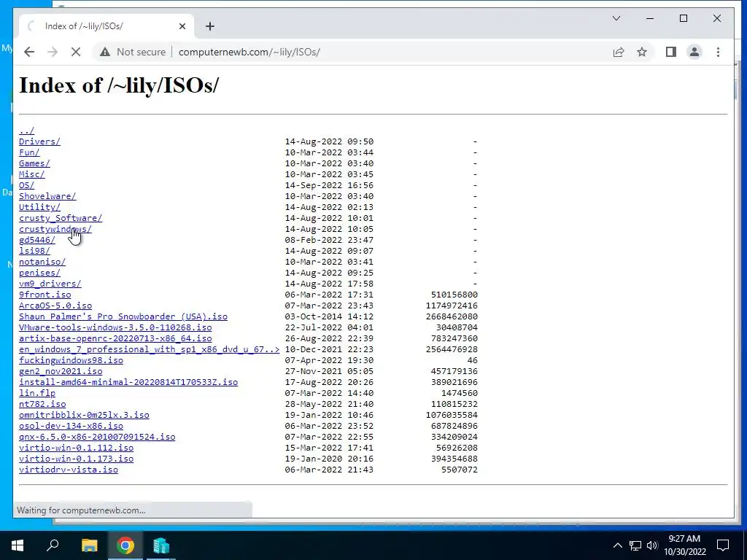Click the forward navigation arrow

click(53, 52)
